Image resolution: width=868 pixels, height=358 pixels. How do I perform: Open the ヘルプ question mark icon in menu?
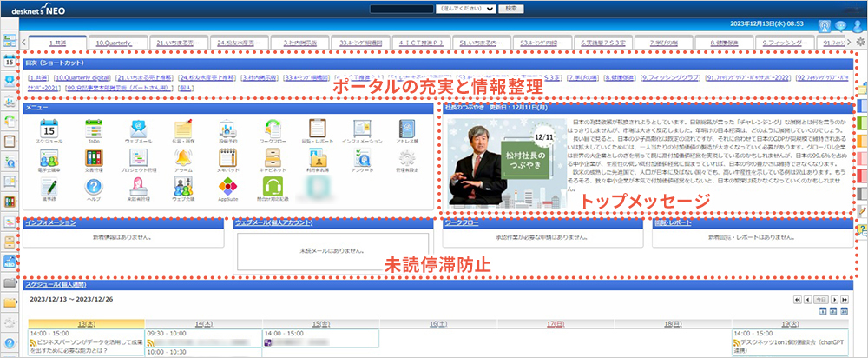pos(94,187)
